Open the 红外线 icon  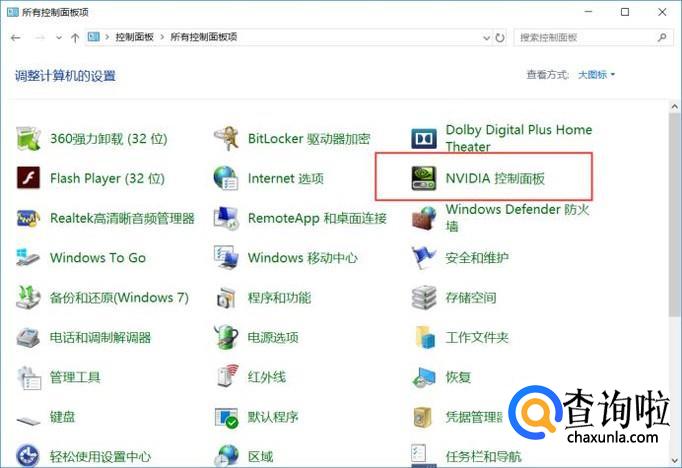(x=228, y=377)
